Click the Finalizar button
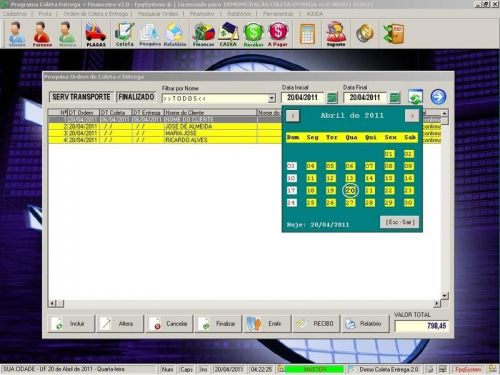This screenshot has height=375, width=500. (x=218, y=324)
